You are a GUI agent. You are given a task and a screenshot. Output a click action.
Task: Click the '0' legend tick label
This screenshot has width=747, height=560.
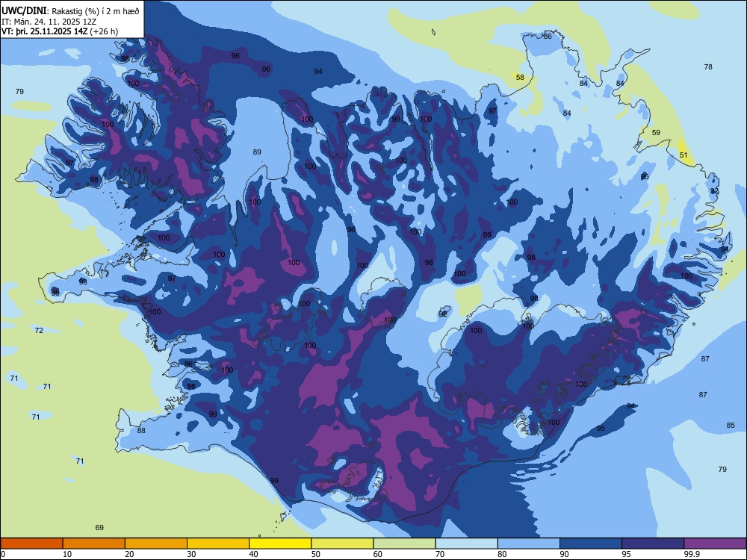[3, 554]
